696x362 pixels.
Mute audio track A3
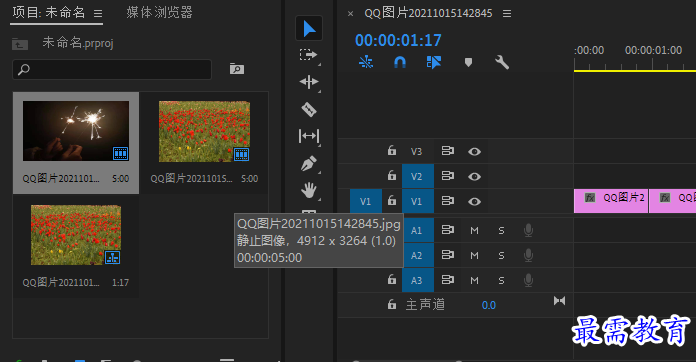[475, 280]
